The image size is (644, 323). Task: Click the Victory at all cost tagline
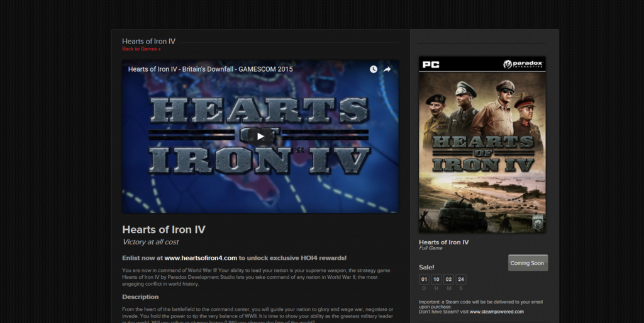point(150,242)
